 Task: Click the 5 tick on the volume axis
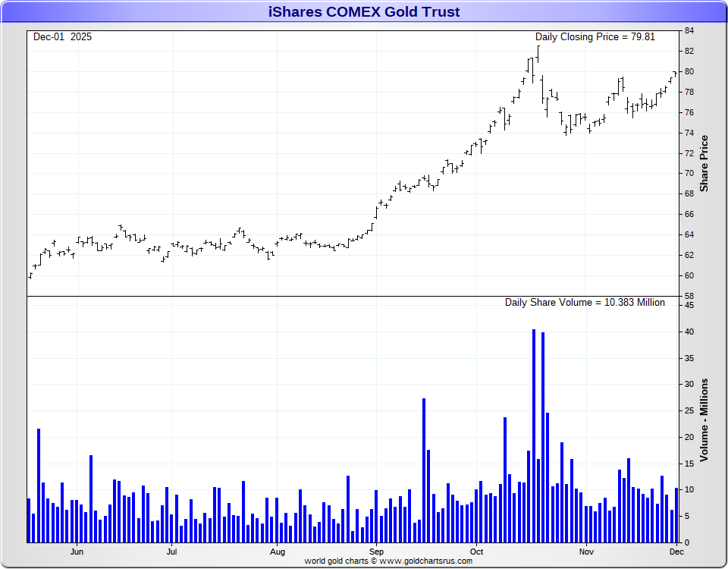pos(687,516)
